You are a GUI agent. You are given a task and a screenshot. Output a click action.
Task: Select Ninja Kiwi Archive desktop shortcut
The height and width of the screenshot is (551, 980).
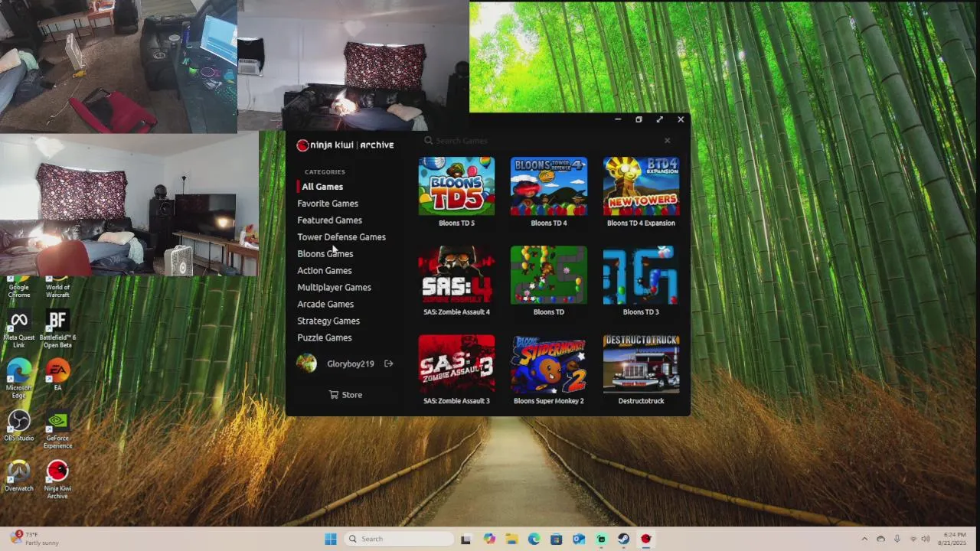[57, 480]
